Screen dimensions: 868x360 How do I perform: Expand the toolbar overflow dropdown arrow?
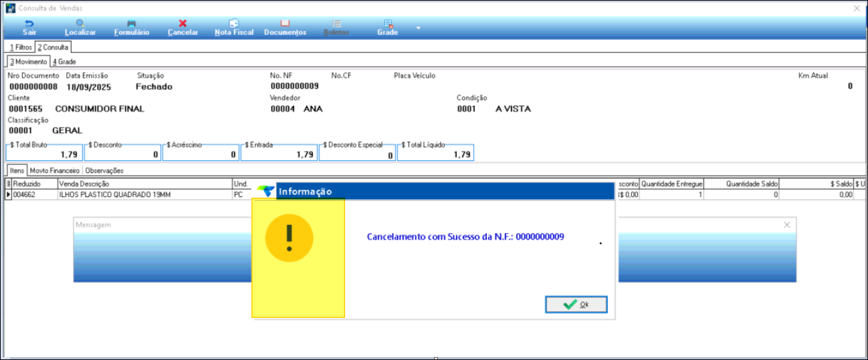click(419, 28)
